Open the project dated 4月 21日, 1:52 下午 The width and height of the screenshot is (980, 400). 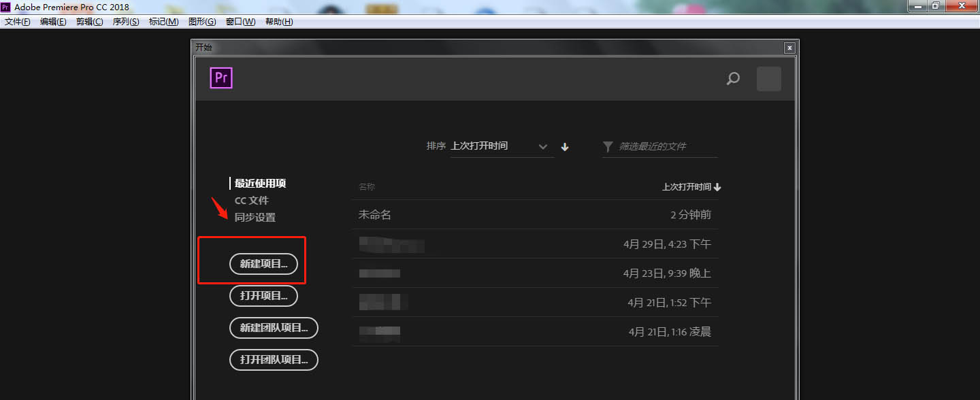pyautogui.click(x=536, y=302)
